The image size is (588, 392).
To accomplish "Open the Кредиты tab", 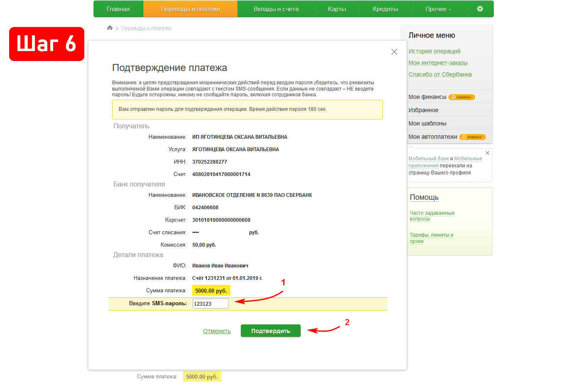I will tap(385, 9).
